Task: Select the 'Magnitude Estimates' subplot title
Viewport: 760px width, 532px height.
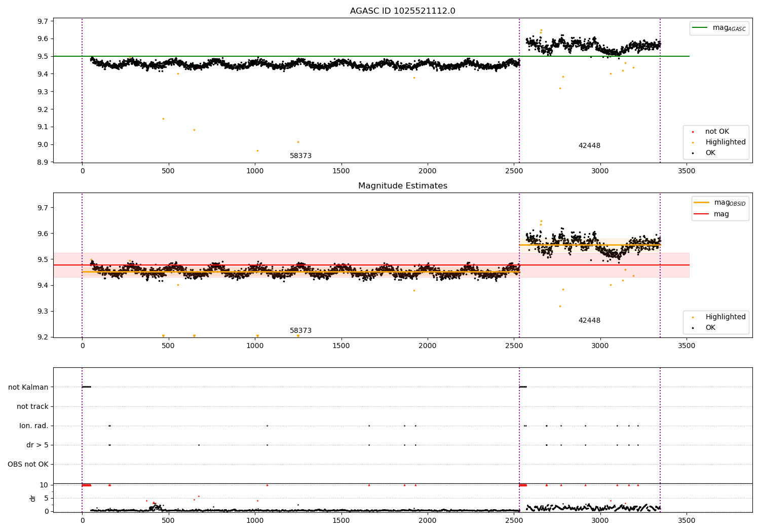Action: [402, 186]
